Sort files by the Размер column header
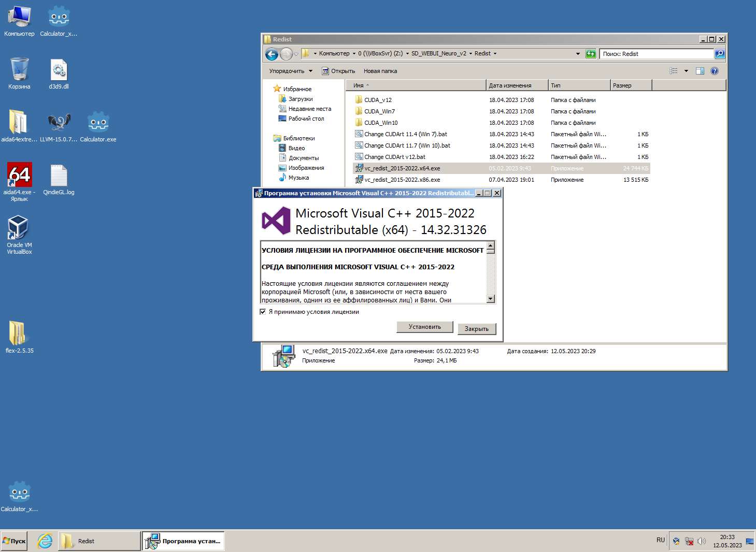The image size is (756, 552). [x=631, y=85]
